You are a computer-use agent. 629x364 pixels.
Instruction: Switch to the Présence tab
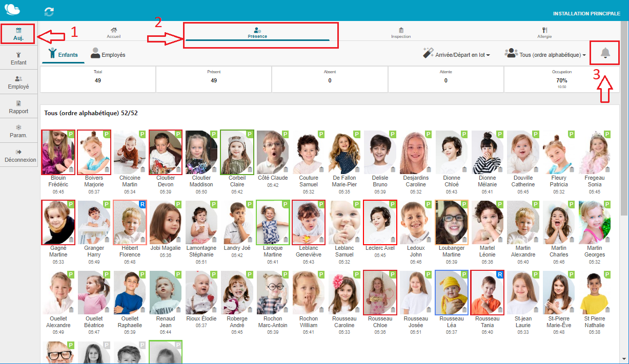[x=257, y=33]
